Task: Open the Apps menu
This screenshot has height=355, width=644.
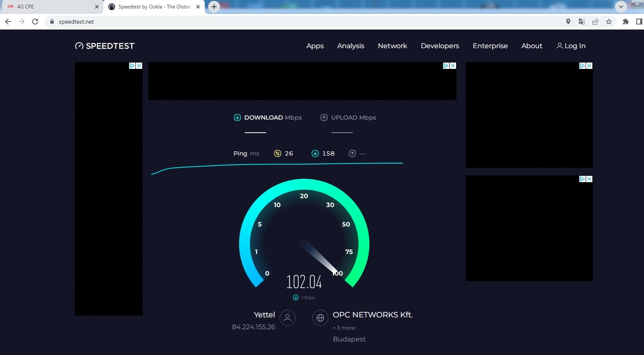Action: point(315,46)
